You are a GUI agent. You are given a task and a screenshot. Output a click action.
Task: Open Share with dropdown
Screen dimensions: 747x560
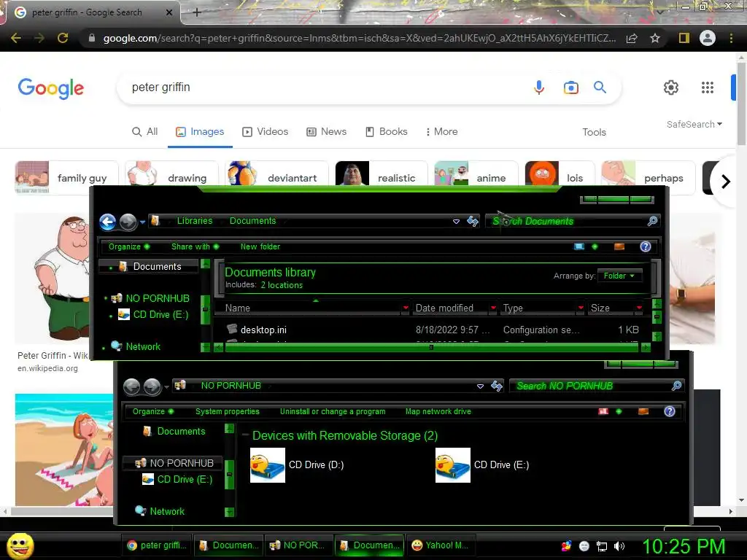coord(195,246)
